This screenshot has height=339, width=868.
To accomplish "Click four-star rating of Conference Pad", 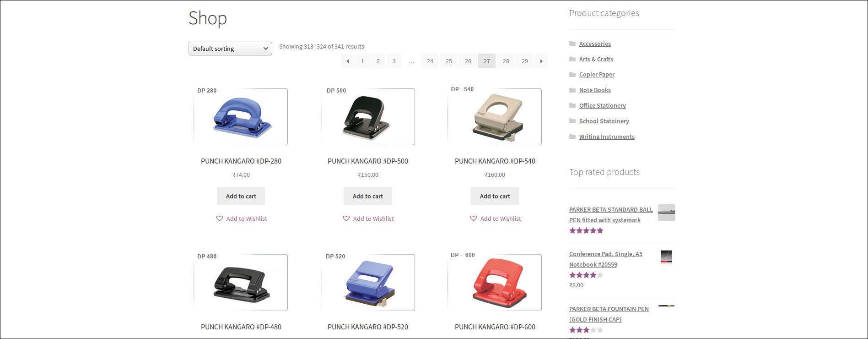I will coord(586,275).
